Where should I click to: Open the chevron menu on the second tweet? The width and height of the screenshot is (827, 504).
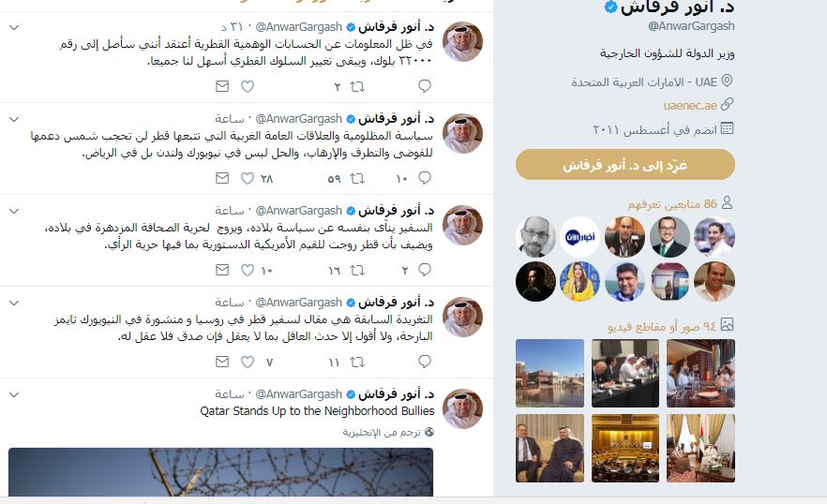[x=14, y=119]
